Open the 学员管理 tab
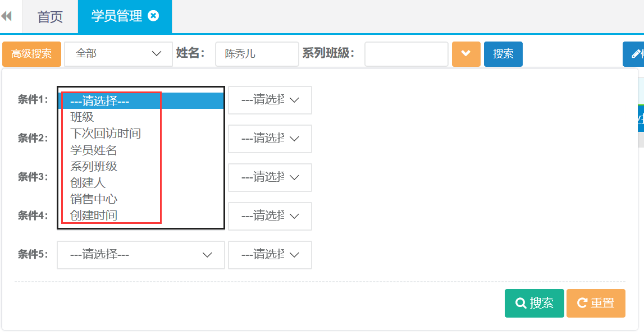The width and height of the screenshot is (644, 335). [x=117, y=16]
